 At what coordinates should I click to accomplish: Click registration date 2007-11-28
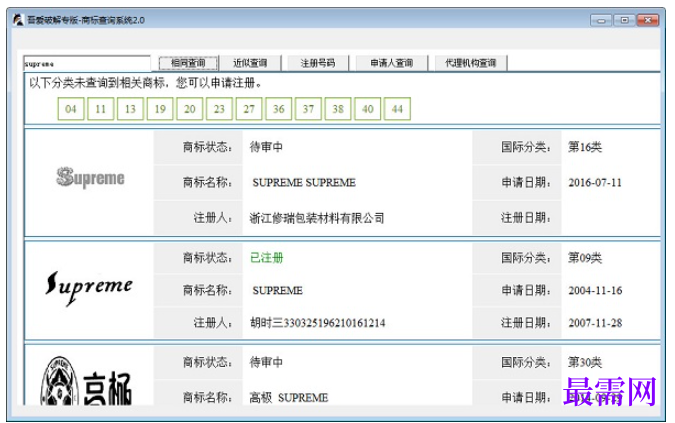(x=595, y=323)
